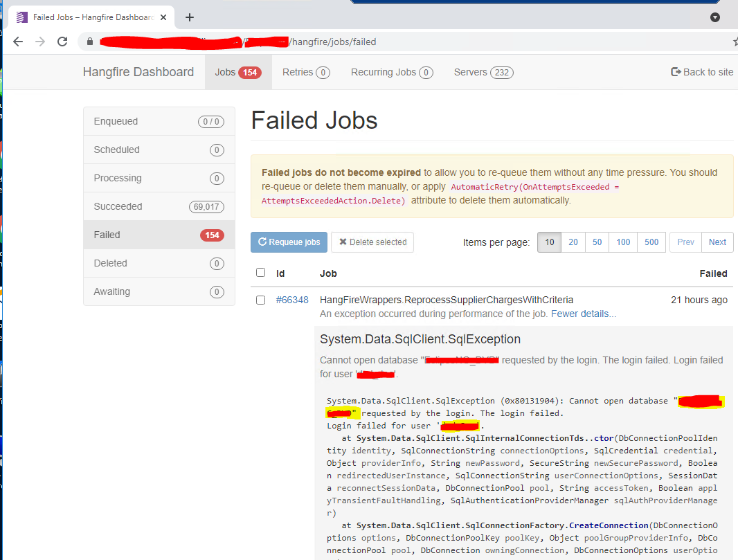Click the Requeue jobs button
This screenshot has height=560, width=738.
pos(289,242)
